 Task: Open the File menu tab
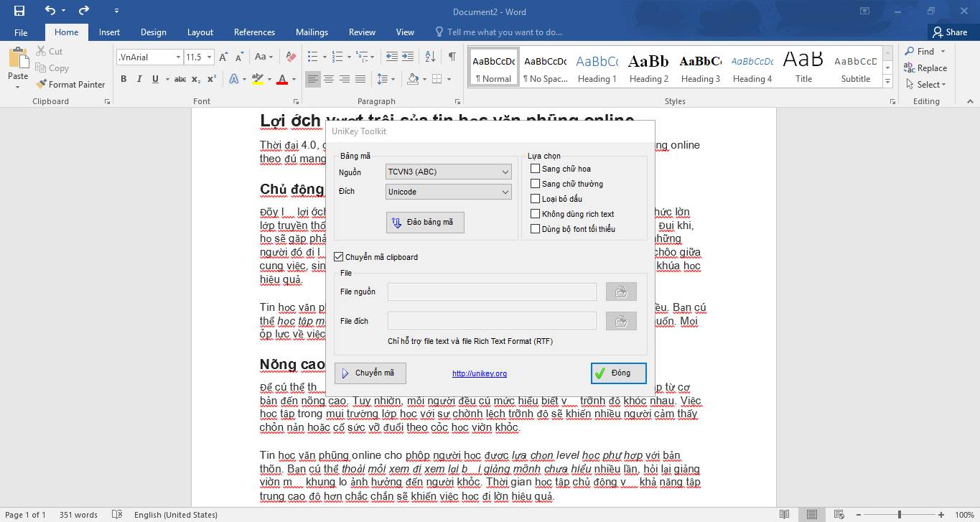pyautogui.click(x=21, y=32)
